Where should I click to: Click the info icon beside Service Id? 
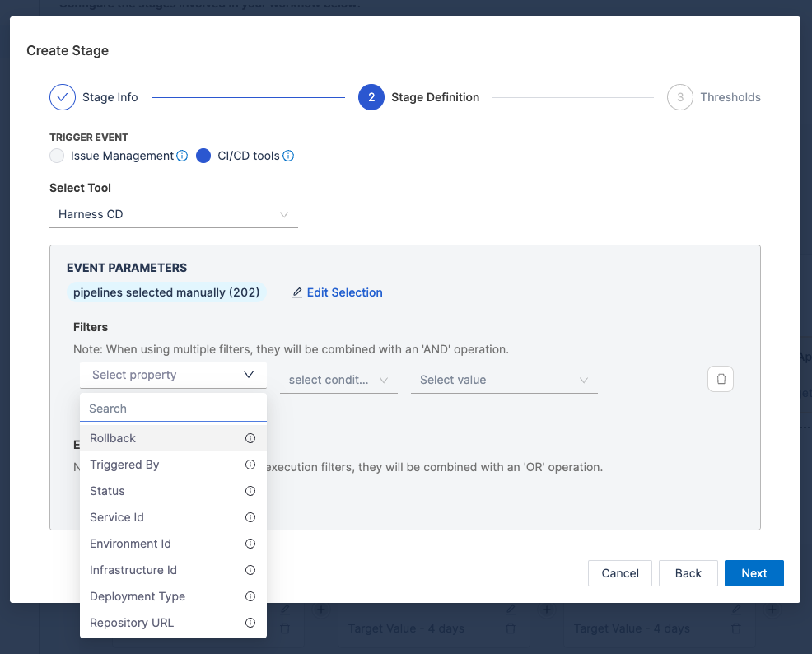coord(250,517)
